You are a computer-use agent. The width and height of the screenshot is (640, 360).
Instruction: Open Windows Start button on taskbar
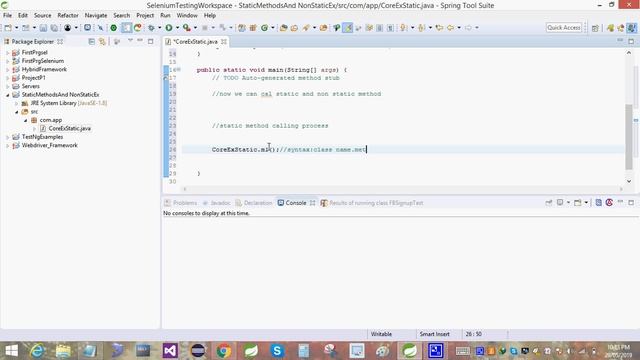pyautogui.click(x=11, y=351)
